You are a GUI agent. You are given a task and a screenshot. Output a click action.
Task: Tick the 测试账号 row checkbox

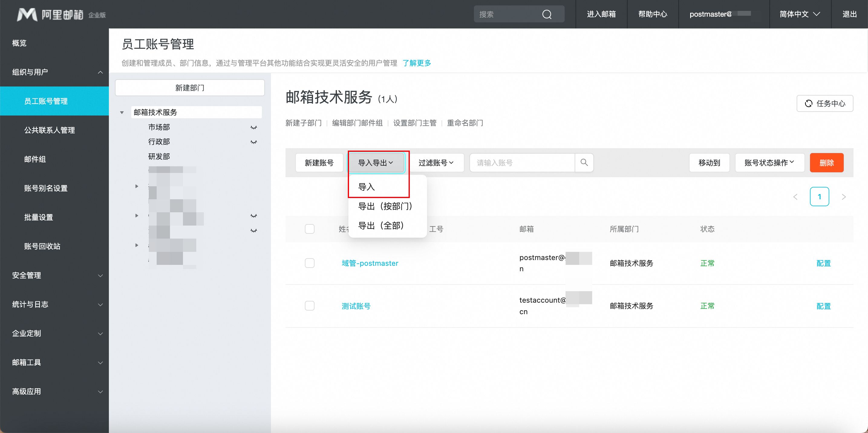[309, 306]
